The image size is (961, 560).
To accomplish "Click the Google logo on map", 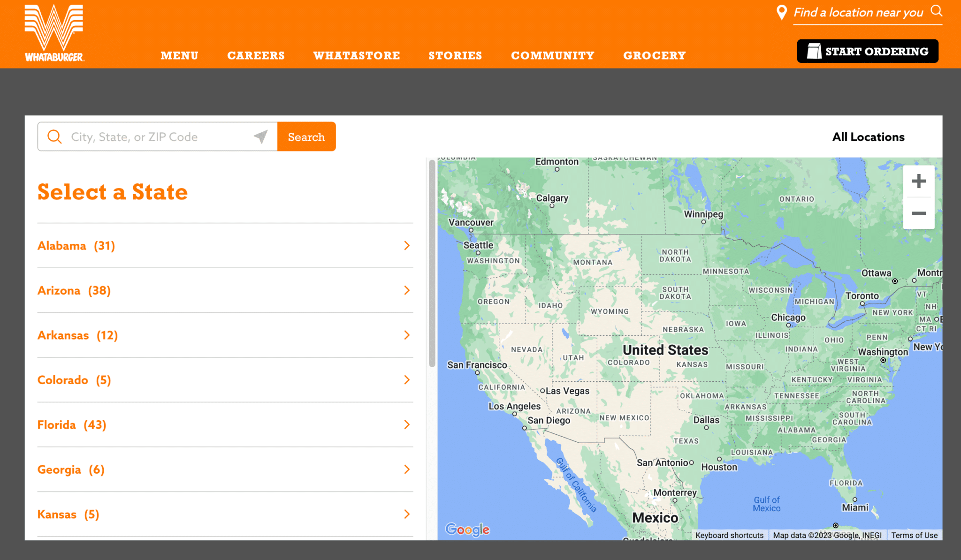I will 467,530.
